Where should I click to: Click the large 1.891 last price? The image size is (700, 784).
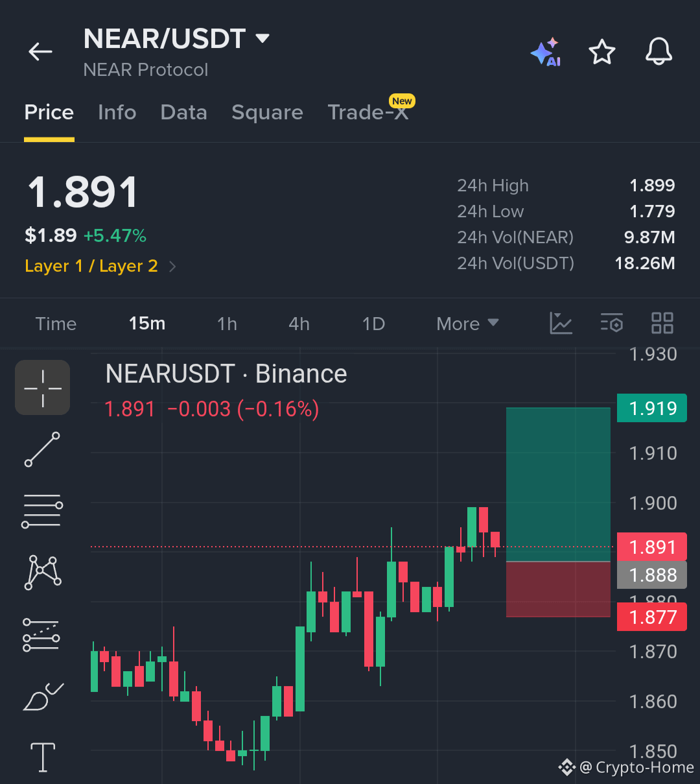(x=83, y=193)
